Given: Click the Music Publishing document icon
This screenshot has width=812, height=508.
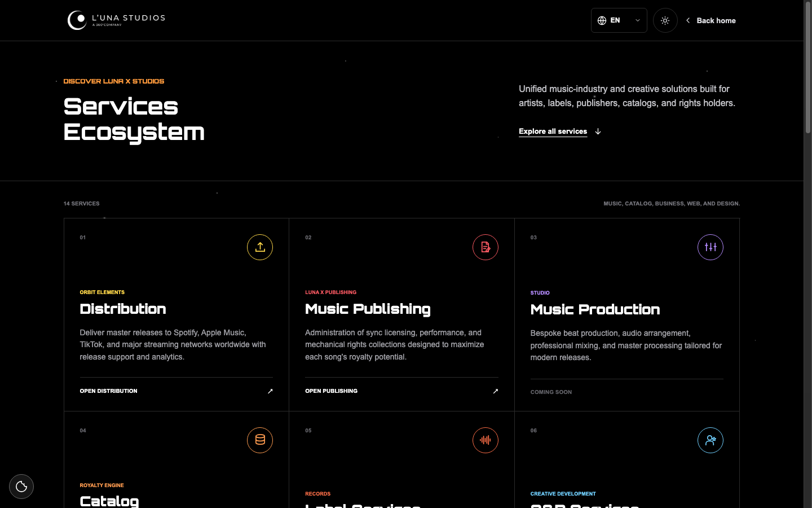Looking at the screenshot, I should [x=486, y=247].
